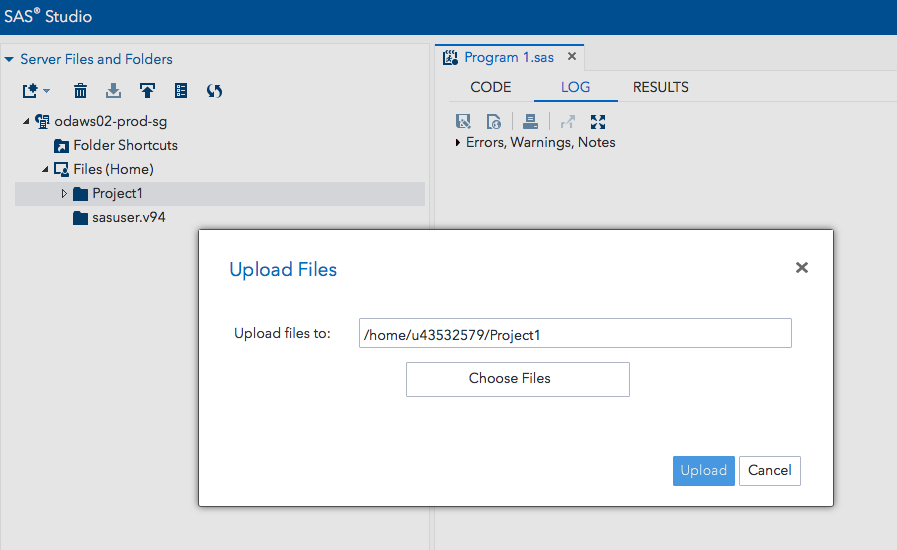Screen dimensions: 897x550
Task: Maximize the log view with expand icon
Action: point(598,122)
